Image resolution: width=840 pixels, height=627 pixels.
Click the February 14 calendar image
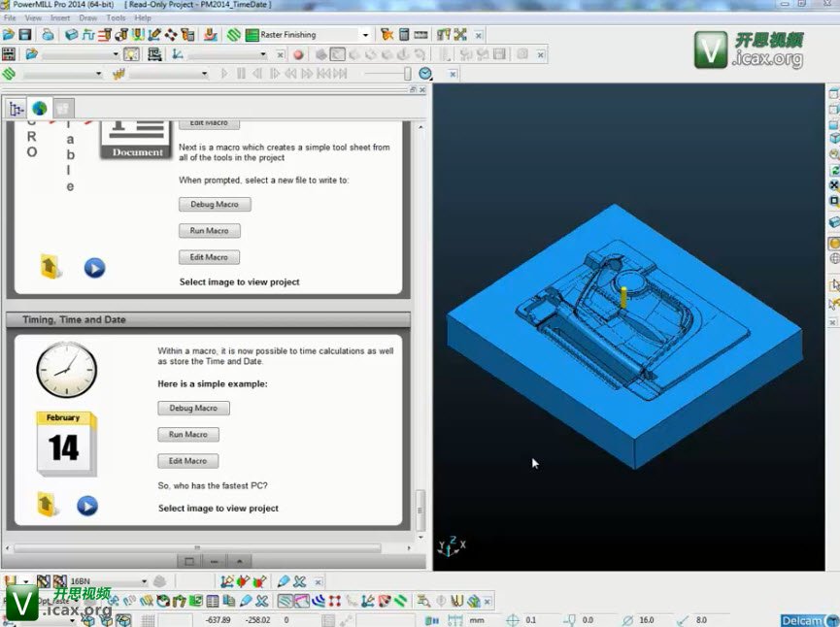[65, 444]
